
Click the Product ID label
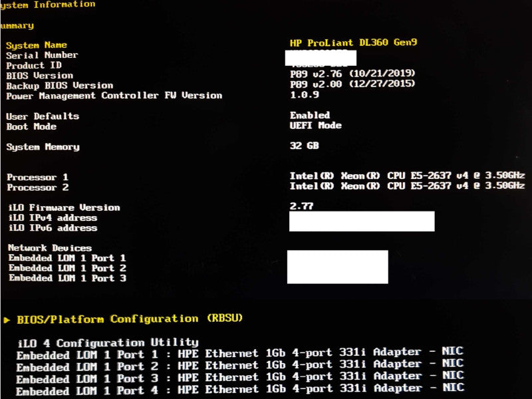click(34, 65)
